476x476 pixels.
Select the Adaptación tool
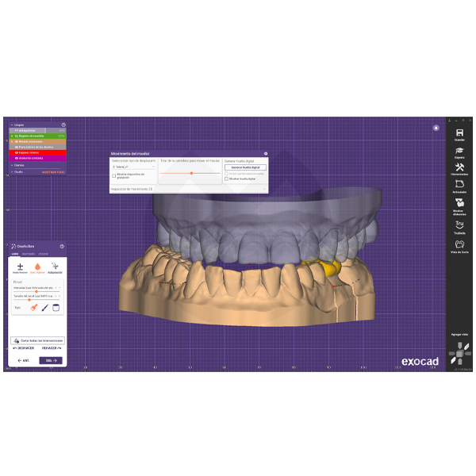pos(55,267)
